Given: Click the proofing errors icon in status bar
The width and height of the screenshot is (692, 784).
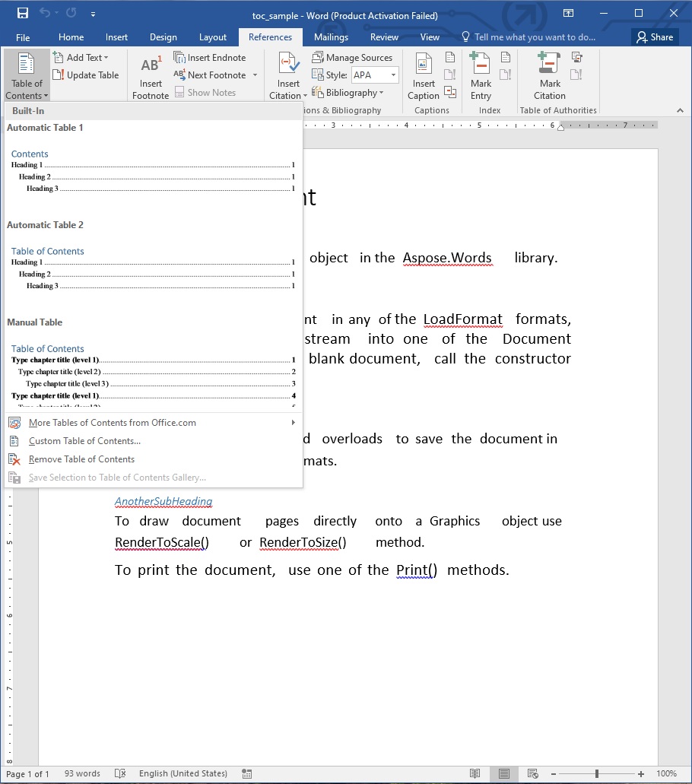Looking at the screenshot, I should [x=120, y=773].
